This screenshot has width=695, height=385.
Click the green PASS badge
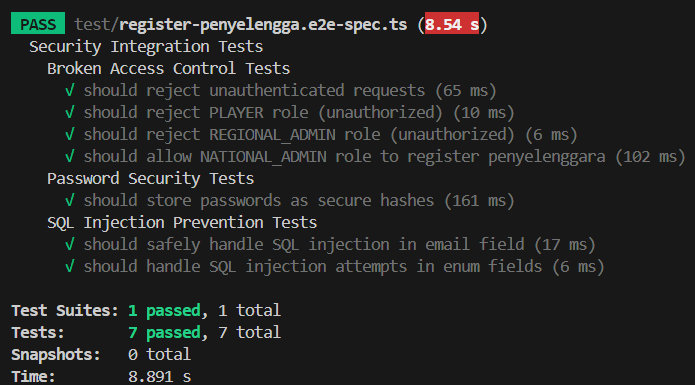point(38,23)
